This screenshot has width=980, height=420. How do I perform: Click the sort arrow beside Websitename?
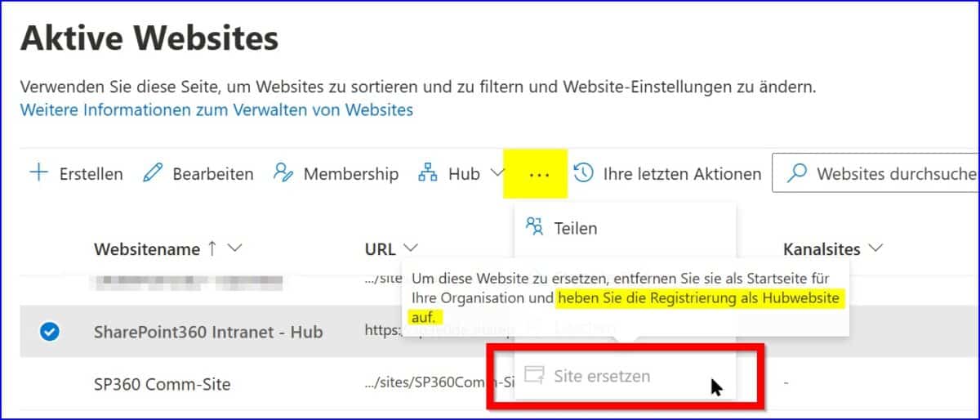point(212,248)
